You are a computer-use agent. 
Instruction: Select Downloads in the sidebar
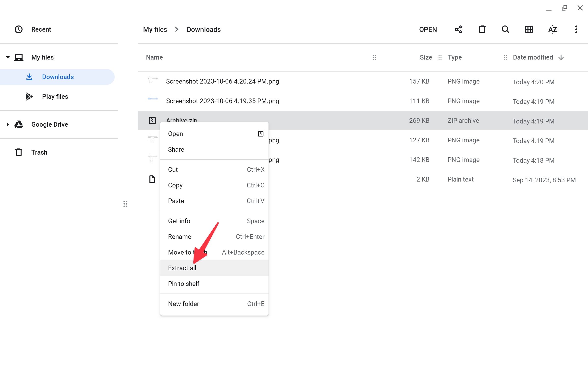pos(58,77)
